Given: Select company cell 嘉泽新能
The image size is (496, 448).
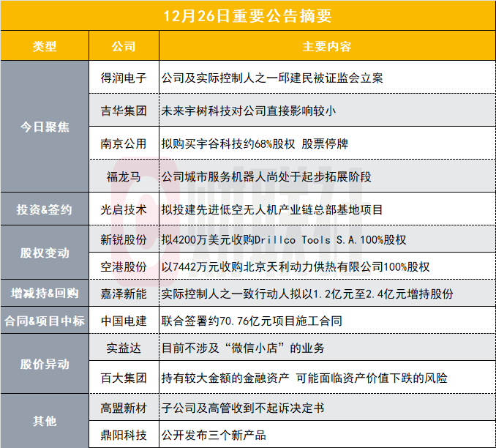Looking at the screenshot, I should (124, 294).
